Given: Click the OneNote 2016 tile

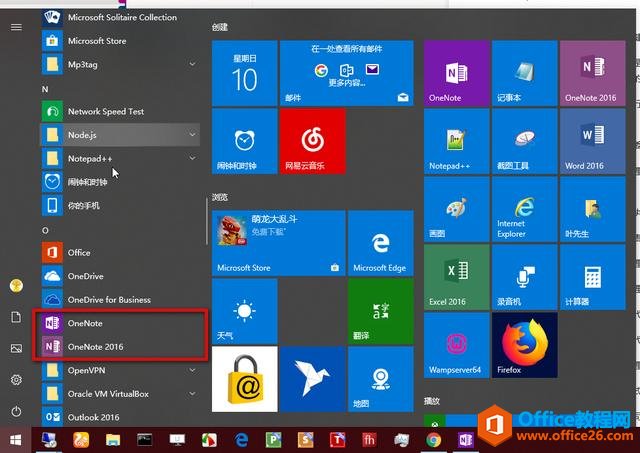Looking at the screenshot, I should click(x=593, y=73).
